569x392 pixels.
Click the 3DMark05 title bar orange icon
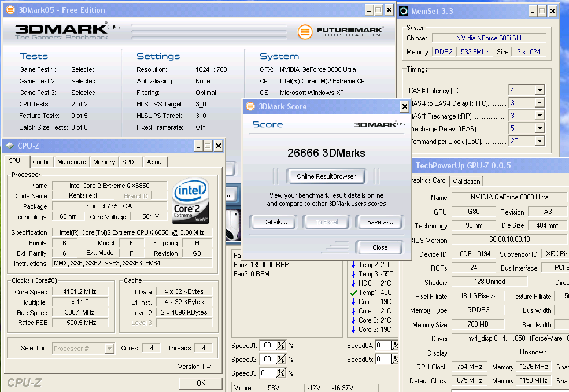point(10,10)
